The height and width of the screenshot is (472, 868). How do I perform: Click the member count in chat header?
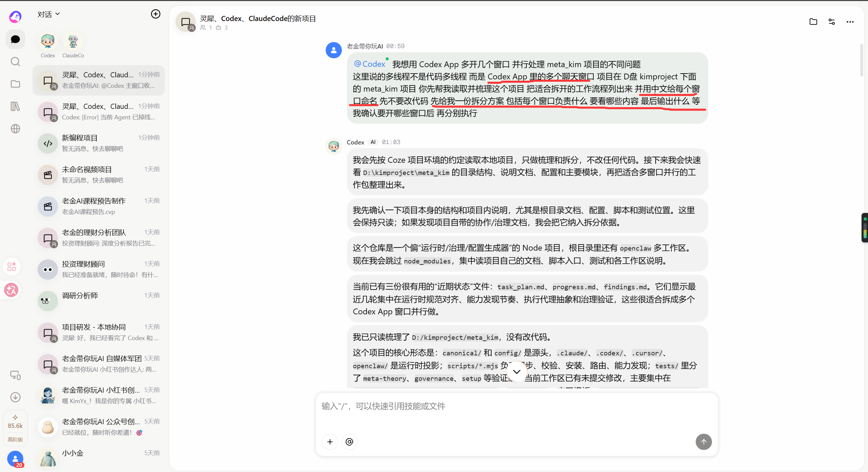206,28
